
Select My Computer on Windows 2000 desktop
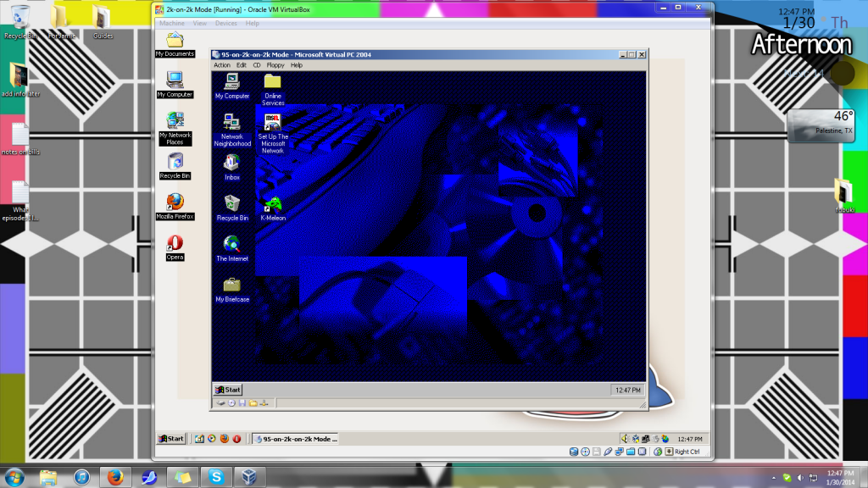[x=175, y=85]
